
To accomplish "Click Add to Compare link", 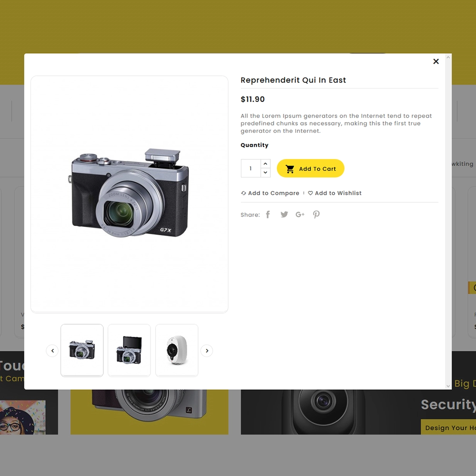I will point(270,193).
